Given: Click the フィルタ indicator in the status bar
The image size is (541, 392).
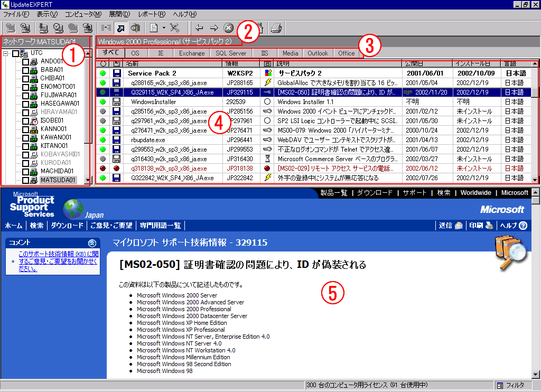Looking at the screenshot, I should 515,385.
